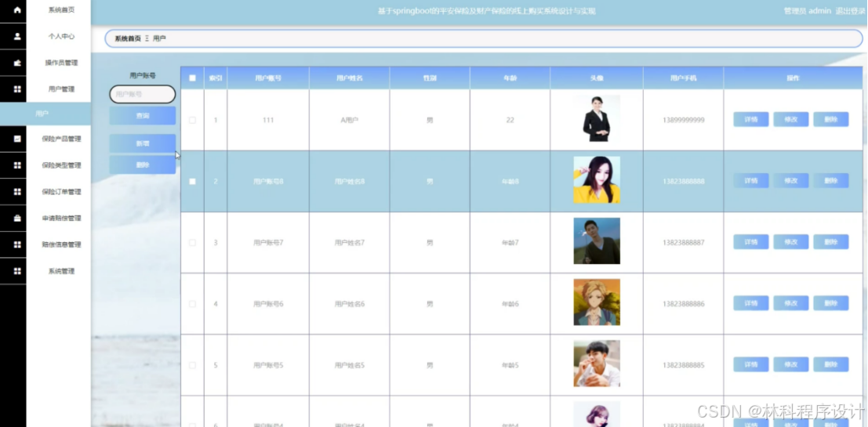Click the 查询 search button
868x427 pixels.
click(x=142, y=116)
